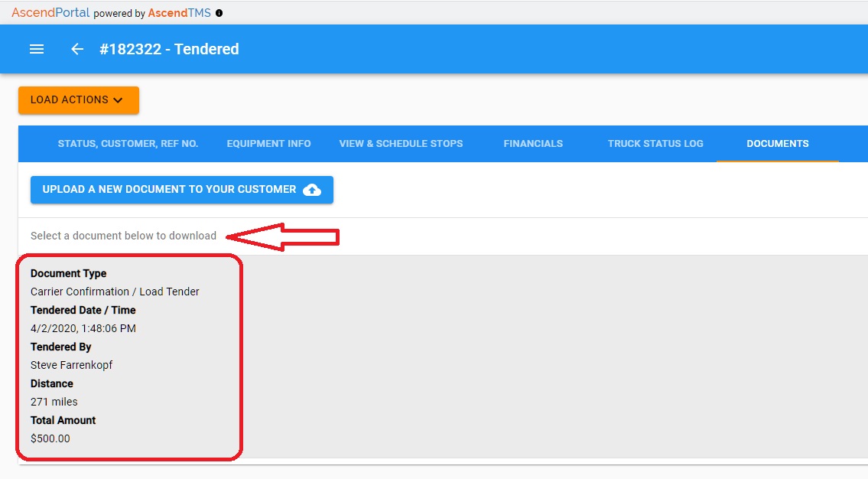Open the hamburger navigation menu
Screen dimensions: 868x479
point(37,49)
